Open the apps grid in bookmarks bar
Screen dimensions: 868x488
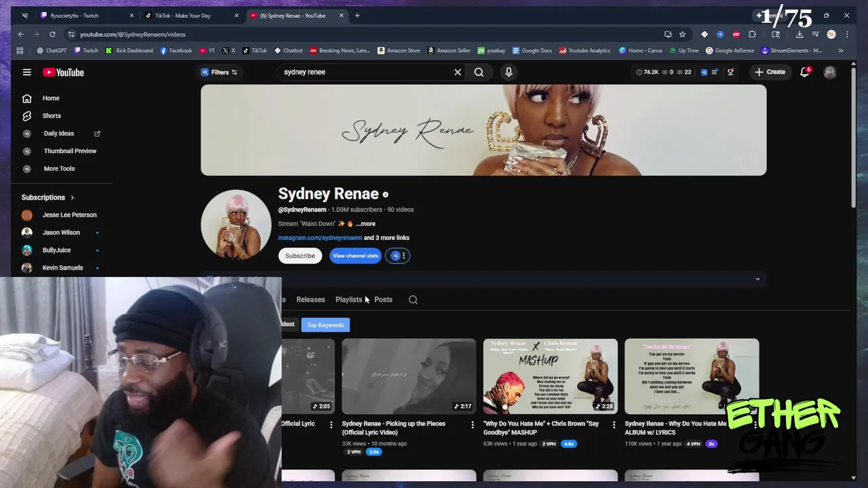coord(20,50)
